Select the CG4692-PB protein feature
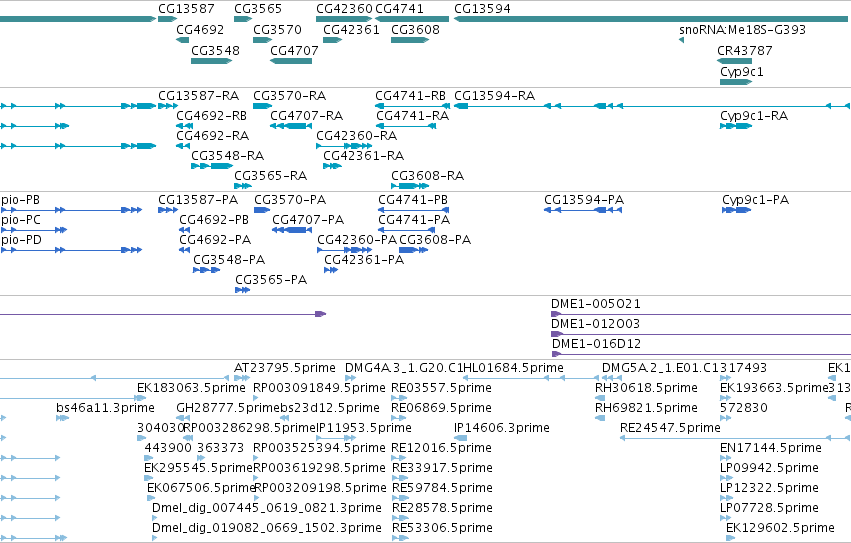The width and height of the screenshot is (851, 543). point(185,230)
